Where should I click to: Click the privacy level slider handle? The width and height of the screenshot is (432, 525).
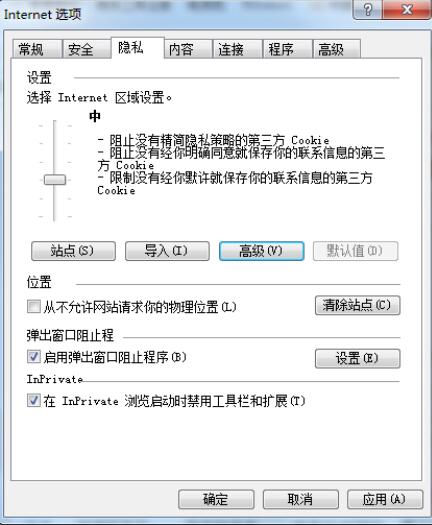[x=55, y=179]
